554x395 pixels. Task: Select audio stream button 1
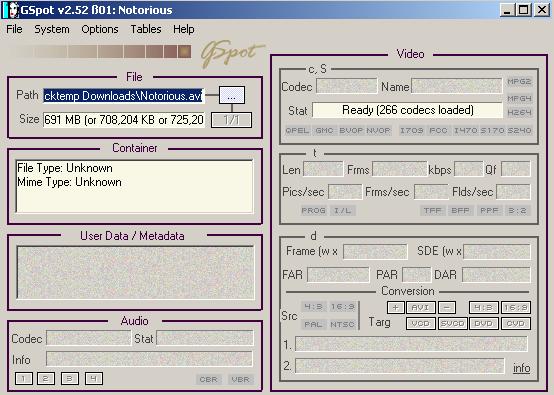(24, 379)
